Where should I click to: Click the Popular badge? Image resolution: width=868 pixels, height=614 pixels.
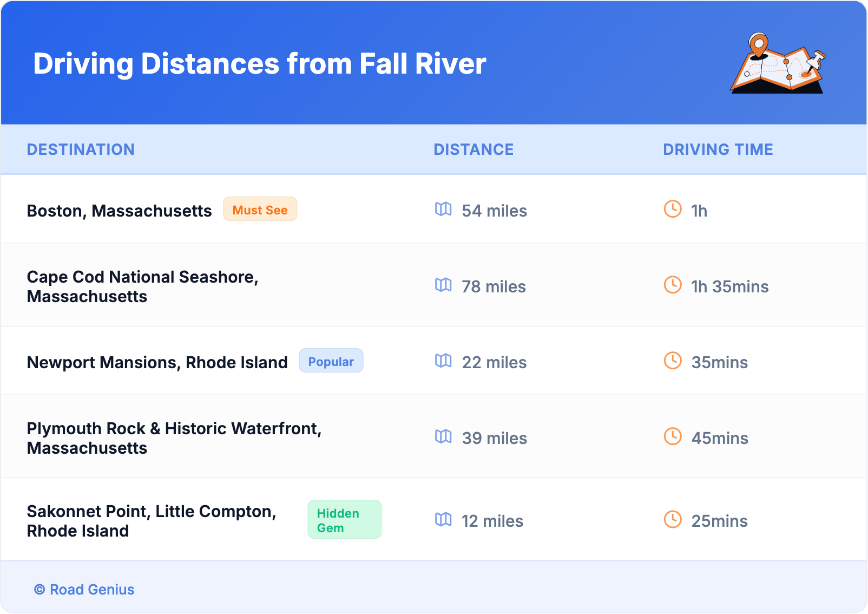[x=331, y=361]
